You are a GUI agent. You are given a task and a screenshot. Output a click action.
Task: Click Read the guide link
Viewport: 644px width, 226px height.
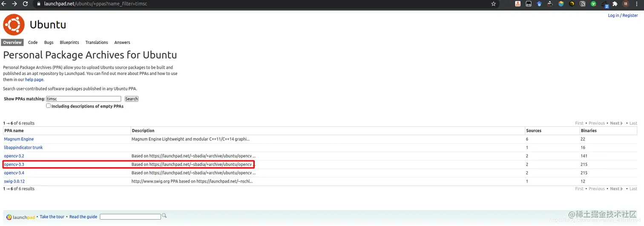pyautogui.click(x=83, y=217)
